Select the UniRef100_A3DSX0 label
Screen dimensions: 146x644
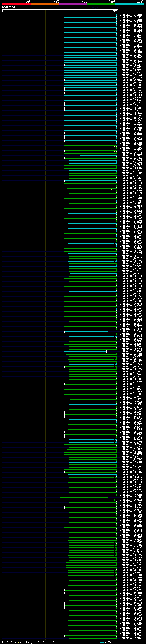131,35
